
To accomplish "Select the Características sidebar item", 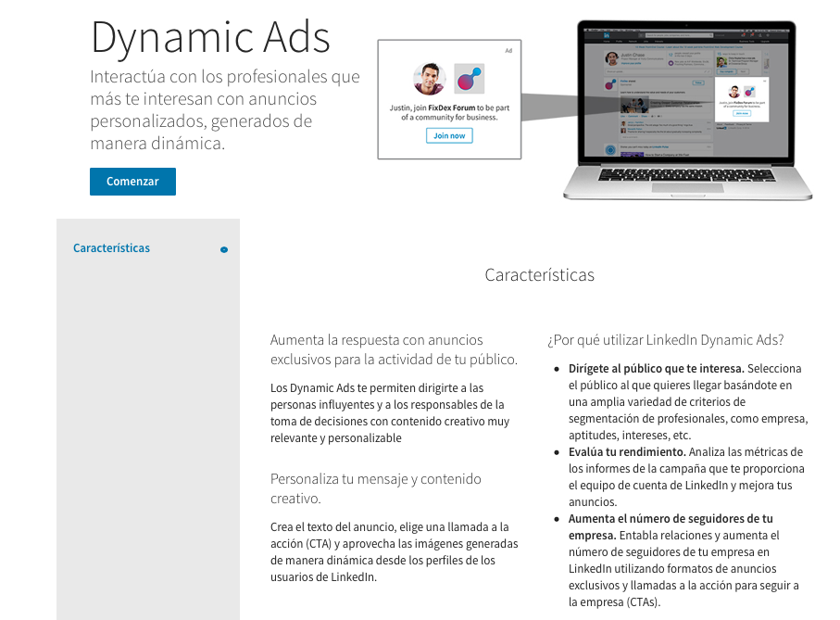I will (x=111, y=247).
